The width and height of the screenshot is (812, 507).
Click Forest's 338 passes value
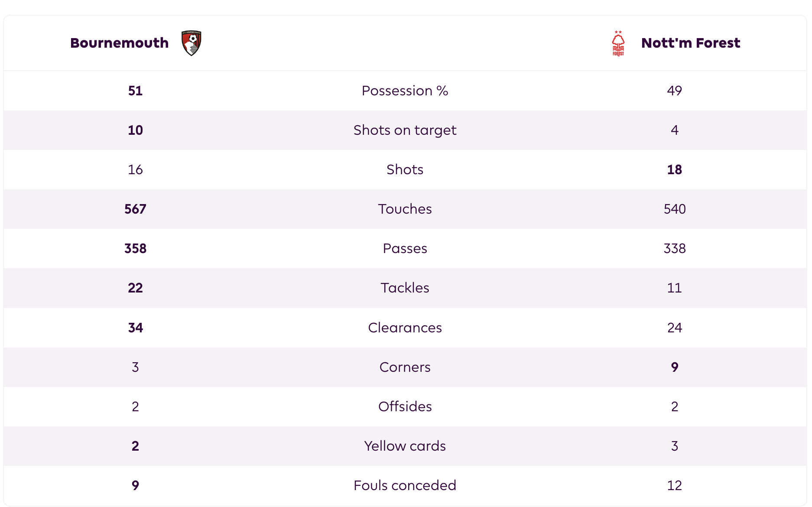click(674, 248)
